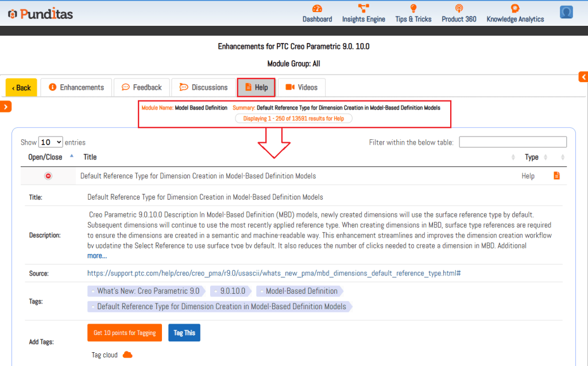Collapse the row using red minus icon
This screenshot has height=366, width=588.
tap(48, 176)
